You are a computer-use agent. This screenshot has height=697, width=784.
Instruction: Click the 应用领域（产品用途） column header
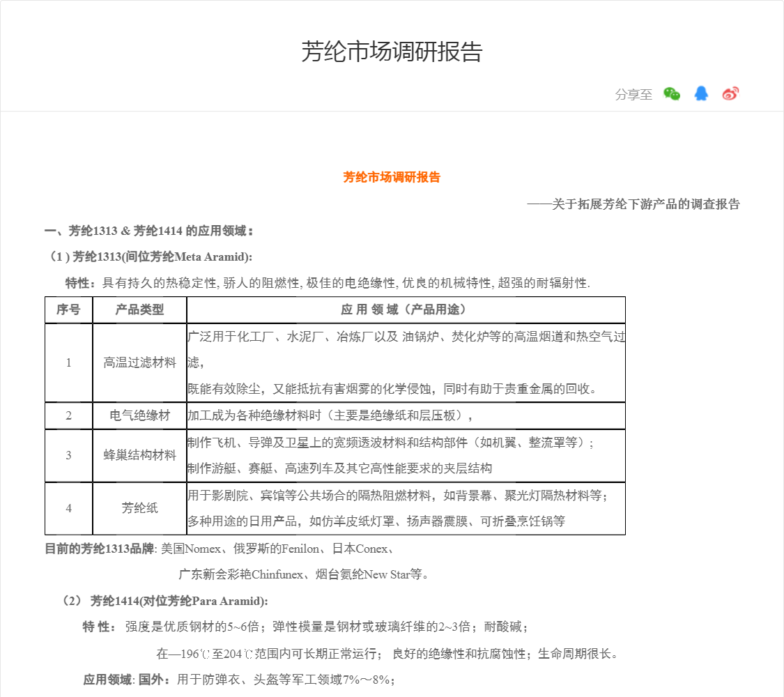pyautogui.click(x=405, y=309)
